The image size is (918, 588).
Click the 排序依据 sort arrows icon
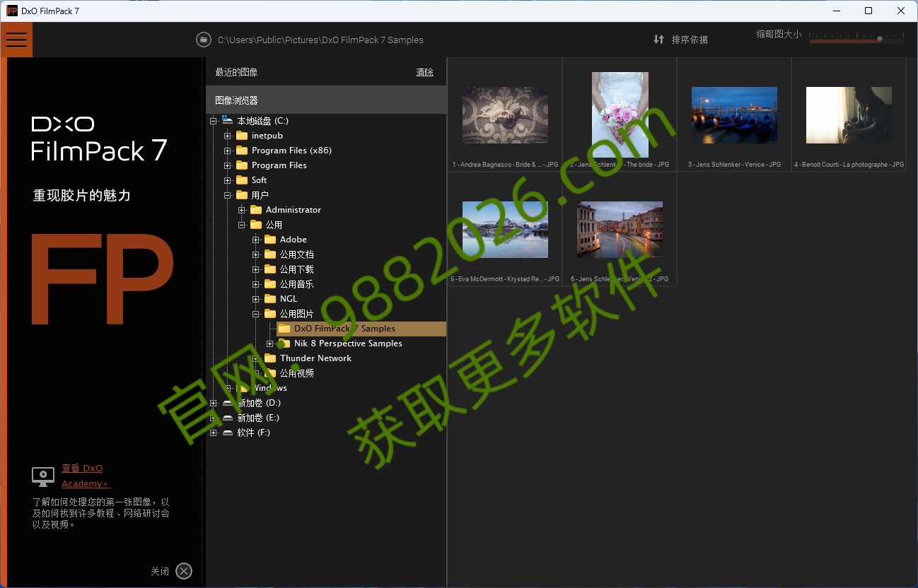(x=658, y=40)
